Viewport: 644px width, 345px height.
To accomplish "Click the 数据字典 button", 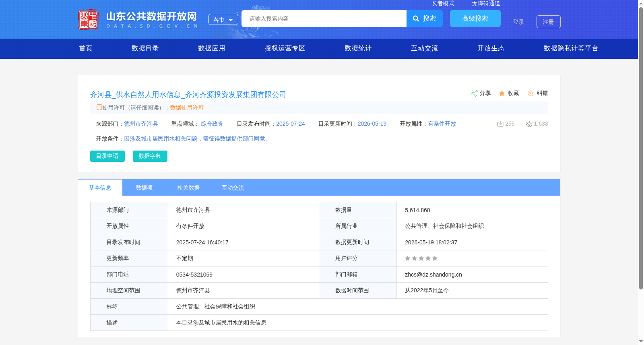I will click(x=150, y=156).
